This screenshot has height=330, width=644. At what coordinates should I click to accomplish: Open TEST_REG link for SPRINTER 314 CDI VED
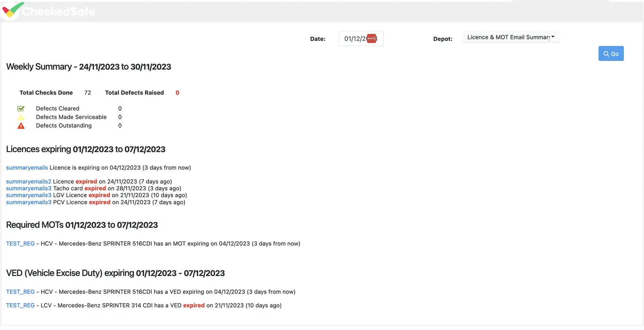pyautogui.click(x=20, y=306)
